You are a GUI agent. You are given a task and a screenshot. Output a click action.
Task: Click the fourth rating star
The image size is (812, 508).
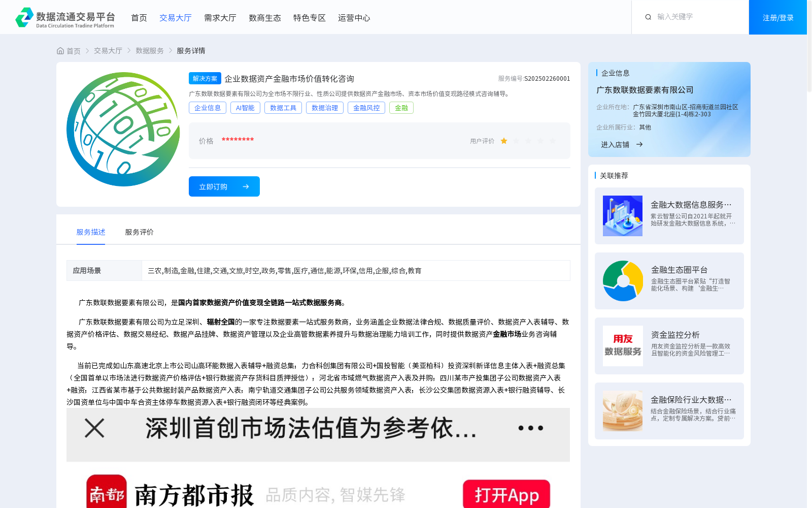[x=540, y=141]
